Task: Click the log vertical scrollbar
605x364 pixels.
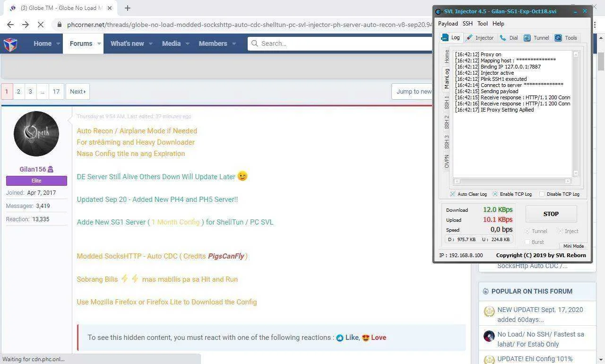Action: click(x=576, y=114)
